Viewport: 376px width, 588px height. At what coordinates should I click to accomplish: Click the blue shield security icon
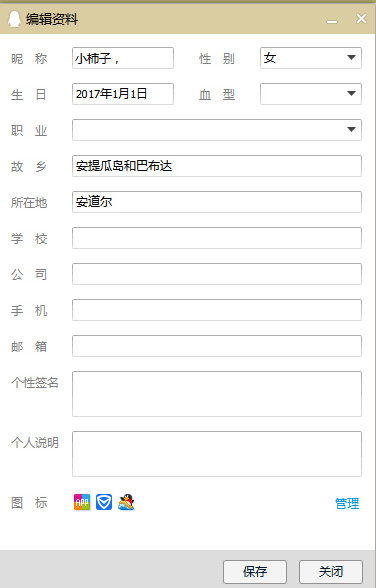click(x=104, y=502)
